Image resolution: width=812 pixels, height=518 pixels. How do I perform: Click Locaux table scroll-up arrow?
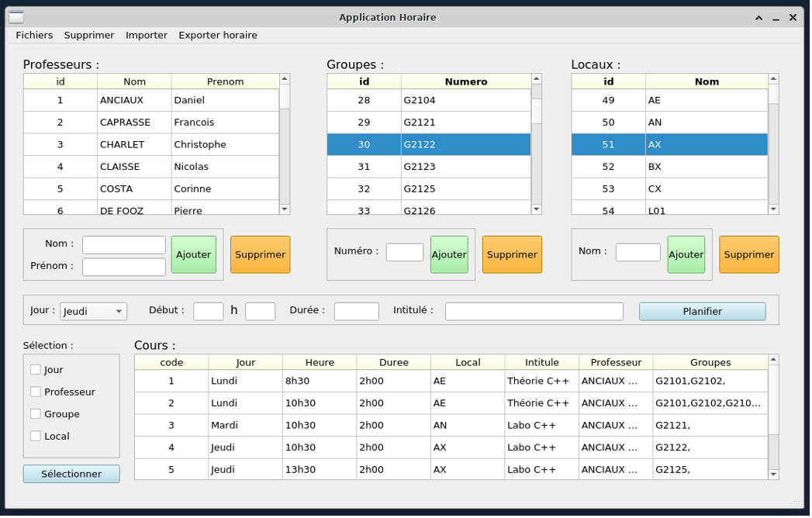coord(774,79)
